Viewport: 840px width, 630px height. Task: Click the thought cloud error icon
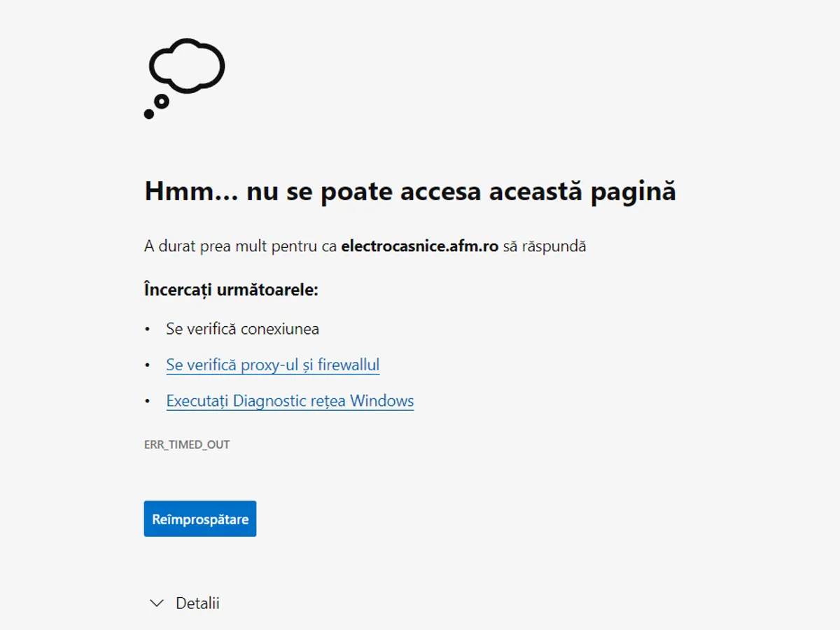(187, 66)
